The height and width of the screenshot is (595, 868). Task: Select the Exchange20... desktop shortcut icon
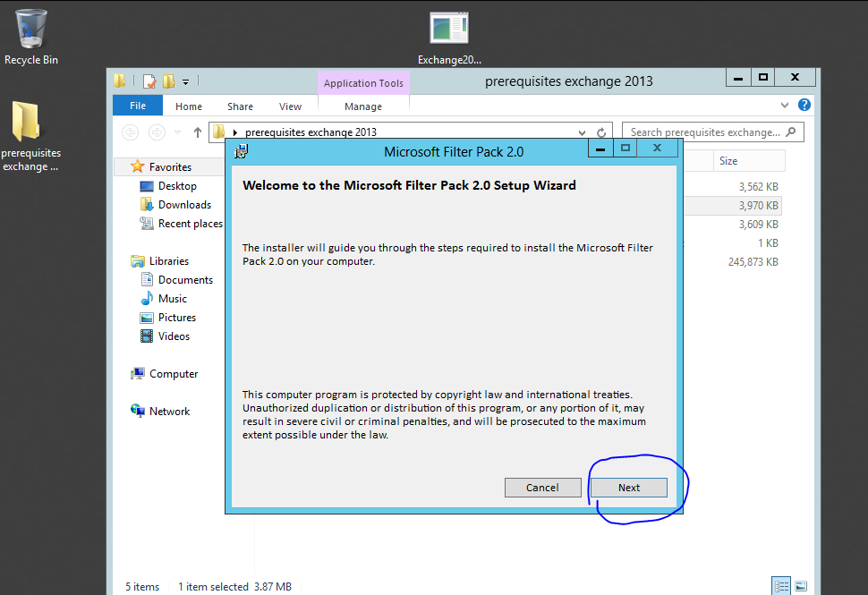tap(449, 38)
